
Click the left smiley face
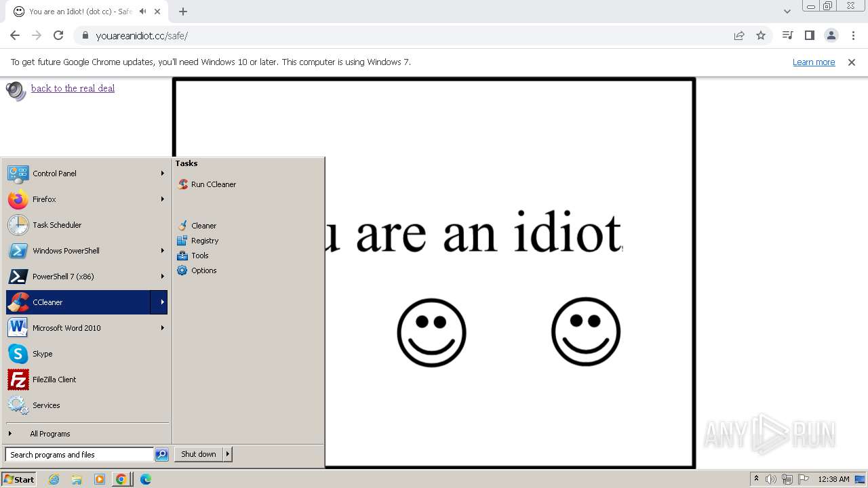click(x=431, y=333)
